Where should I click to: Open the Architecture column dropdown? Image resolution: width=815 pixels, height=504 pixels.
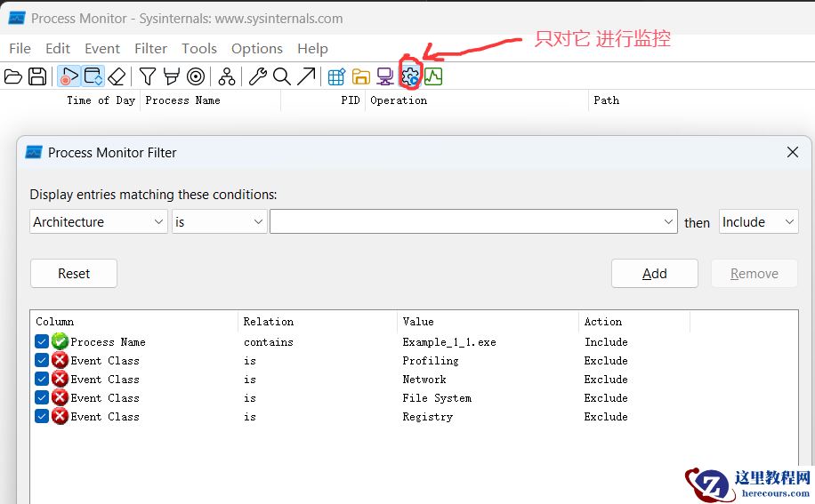point(98,222)
